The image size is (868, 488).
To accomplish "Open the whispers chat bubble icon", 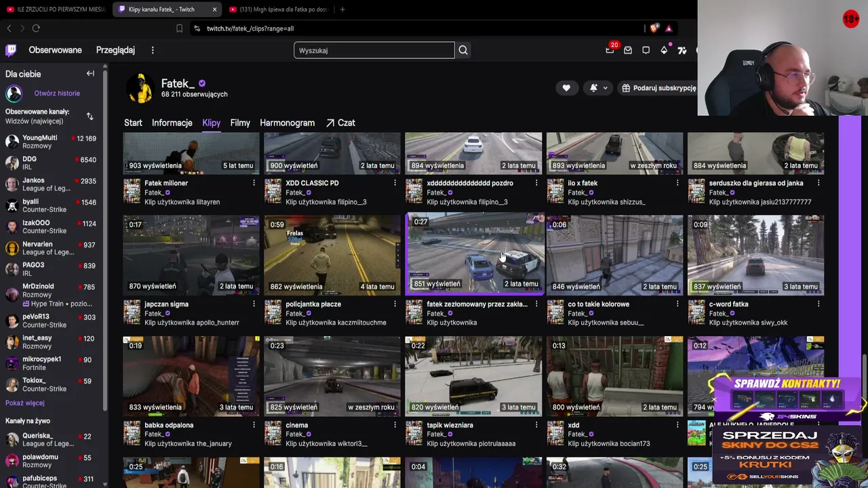I will tap(646, 50).
